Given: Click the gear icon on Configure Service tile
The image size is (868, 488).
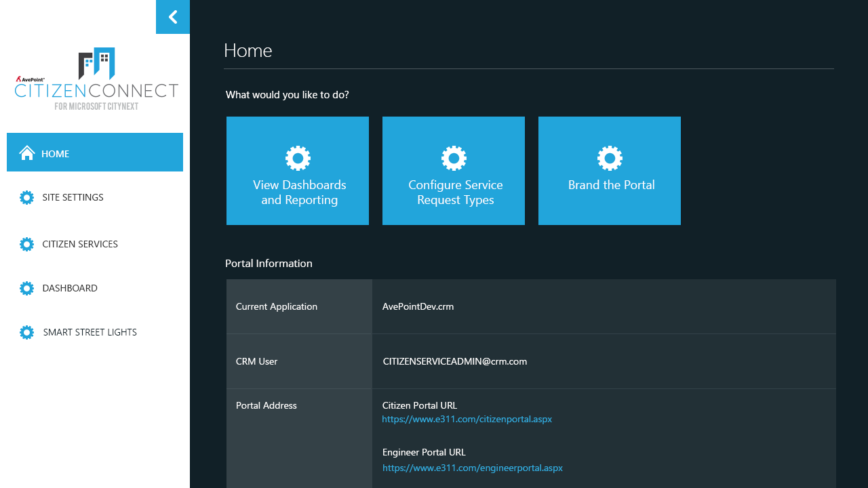Looking at the screenshot, I should [x=454, y=158].
